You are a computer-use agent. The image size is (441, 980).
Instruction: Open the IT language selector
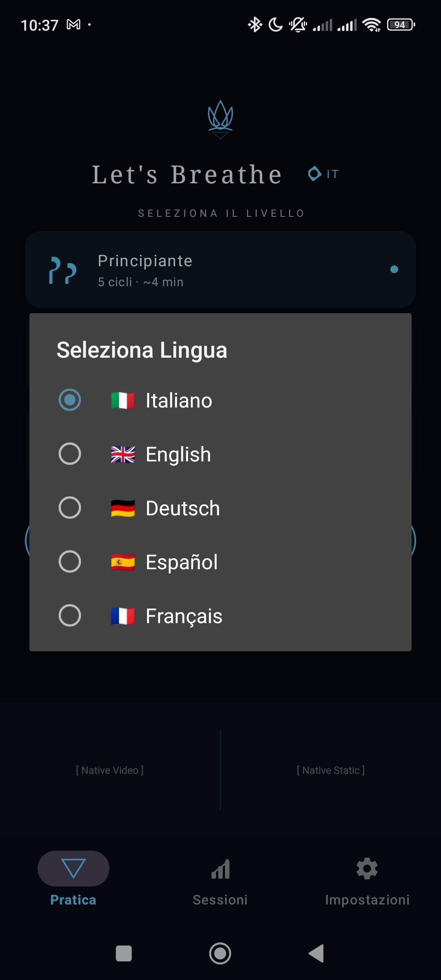pos(323,174)
